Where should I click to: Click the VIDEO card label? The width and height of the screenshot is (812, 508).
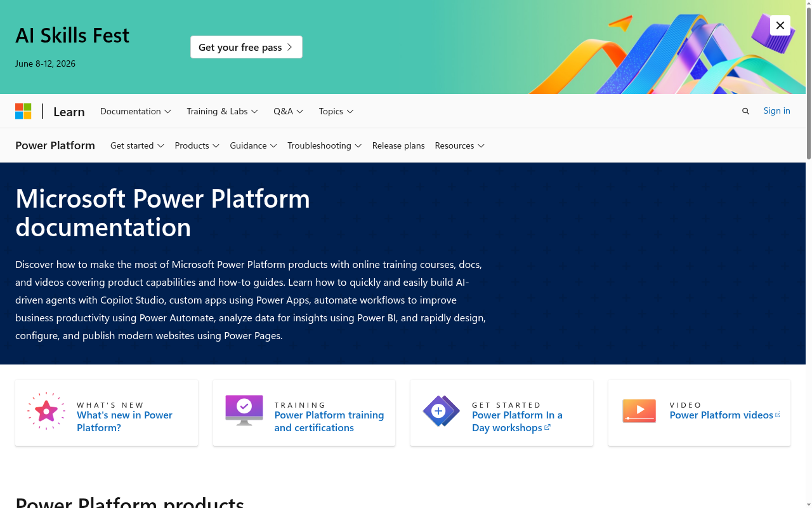pos(686,404)
